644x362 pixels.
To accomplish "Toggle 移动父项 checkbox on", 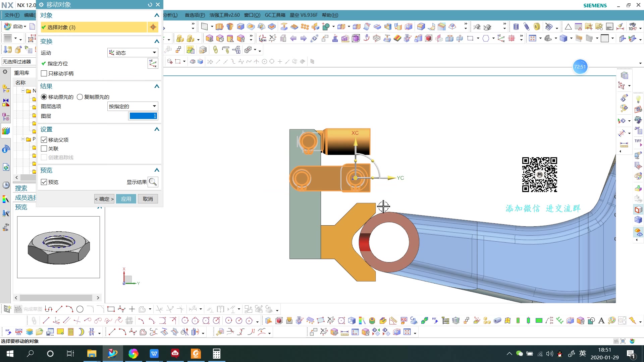I will 44,139.
